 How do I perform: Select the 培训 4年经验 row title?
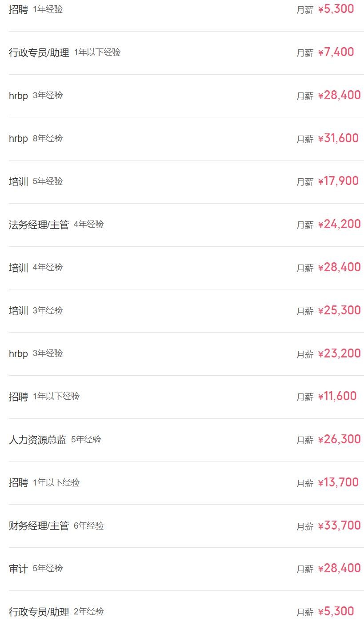pos(18,268)
